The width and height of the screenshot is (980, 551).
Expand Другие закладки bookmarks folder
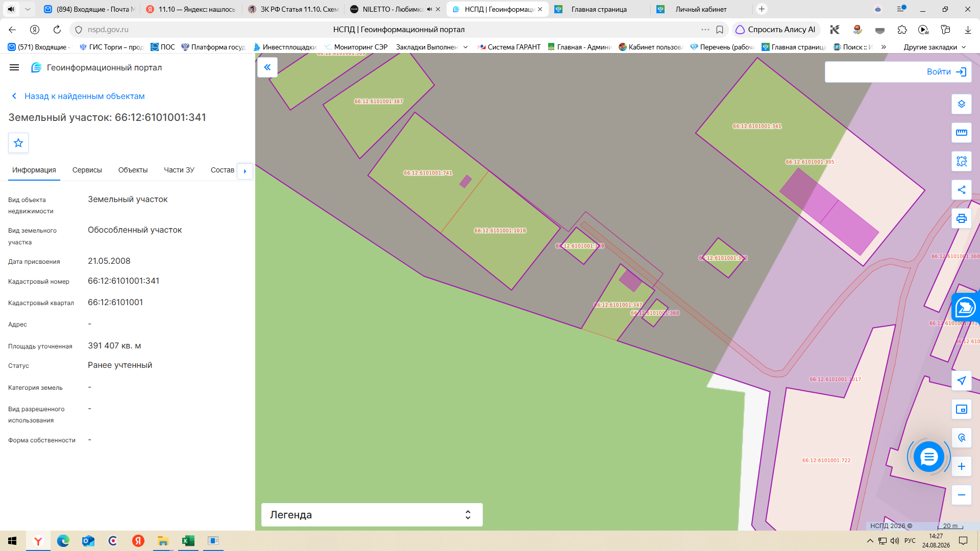[x=935, y=47]
